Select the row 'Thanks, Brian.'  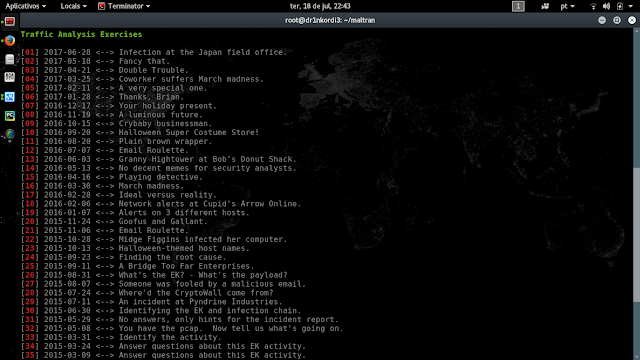[x=102, y=97]
